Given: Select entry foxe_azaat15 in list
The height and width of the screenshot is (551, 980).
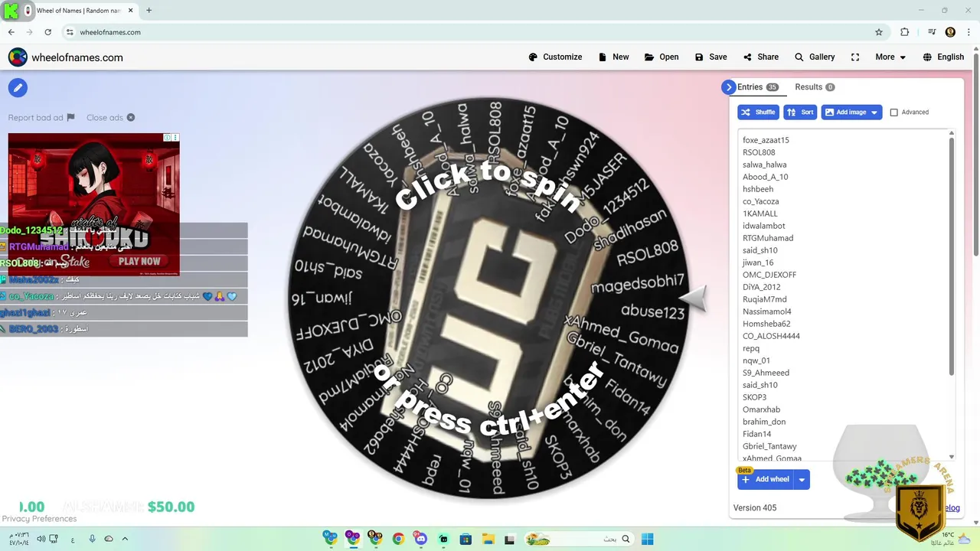Looking at the screenshot, I should [x=766, y=140].
